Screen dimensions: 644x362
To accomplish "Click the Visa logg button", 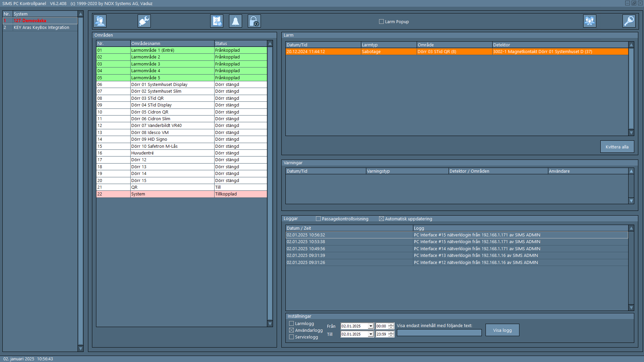I will pyautogui.click(x=502, y=330).
